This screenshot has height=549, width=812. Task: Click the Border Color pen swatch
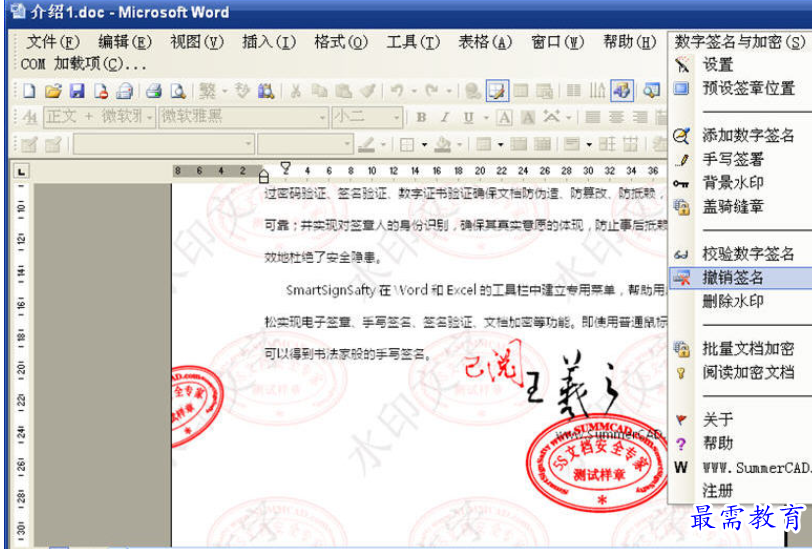(366, 144)
